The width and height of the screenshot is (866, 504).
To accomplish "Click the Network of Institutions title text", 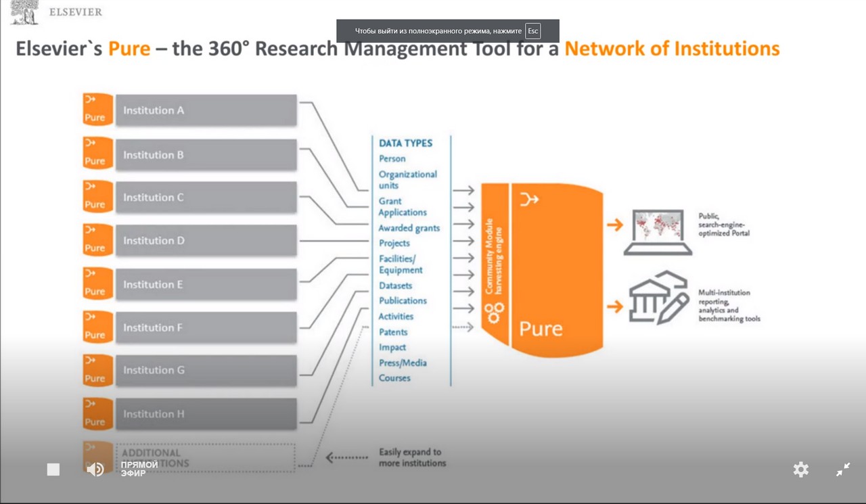I will [x=672, y=49].
